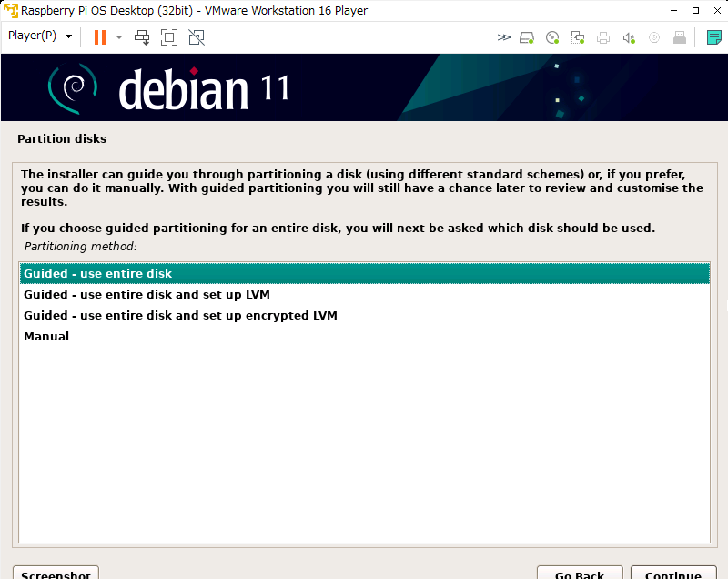Send Ctrl+Alt+Del to the virtual machine
The width and height of the screenshot is (728, 579).
142,37
